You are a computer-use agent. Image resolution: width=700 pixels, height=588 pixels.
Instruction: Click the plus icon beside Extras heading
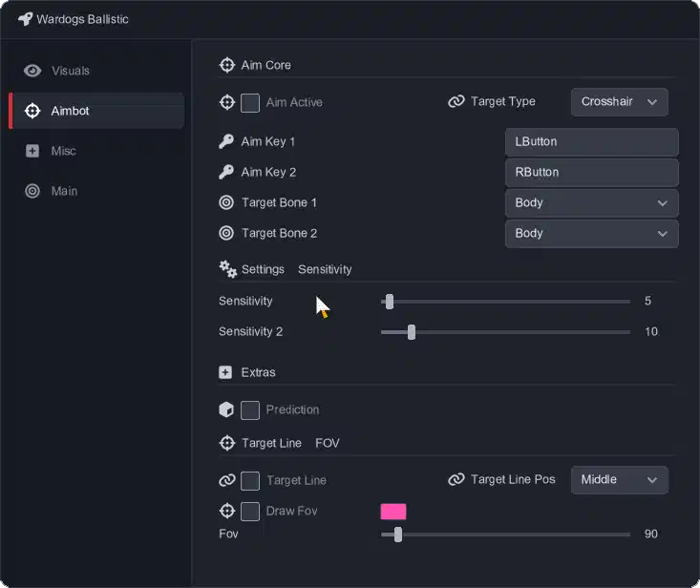[x=225, y=372]
